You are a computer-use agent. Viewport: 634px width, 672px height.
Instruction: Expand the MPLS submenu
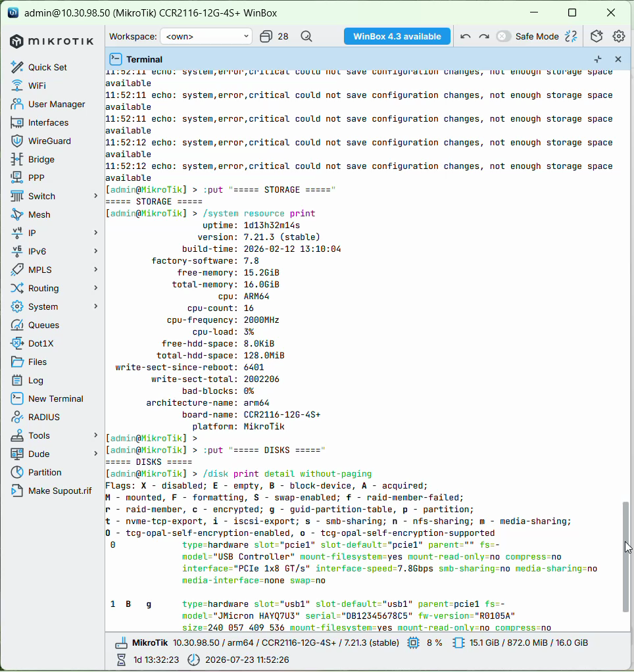click(x=95, y=270)
